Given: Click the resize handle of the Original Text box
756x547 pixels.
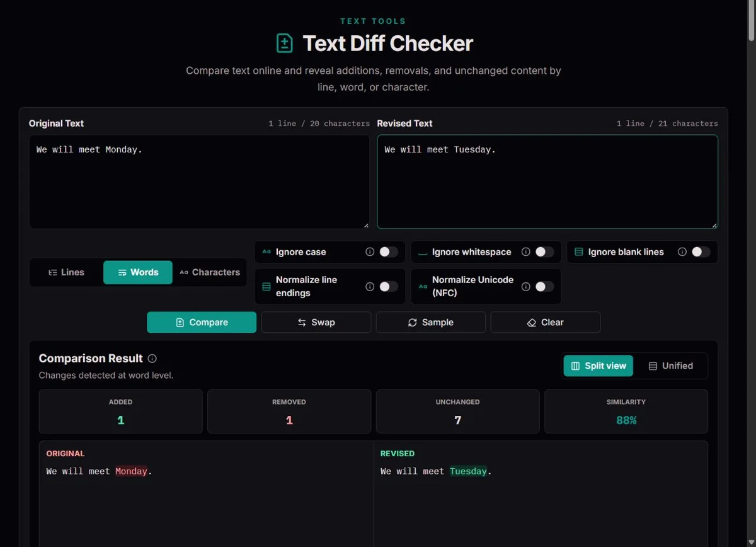Looking at the screenshot, I should tap(365, 225).
